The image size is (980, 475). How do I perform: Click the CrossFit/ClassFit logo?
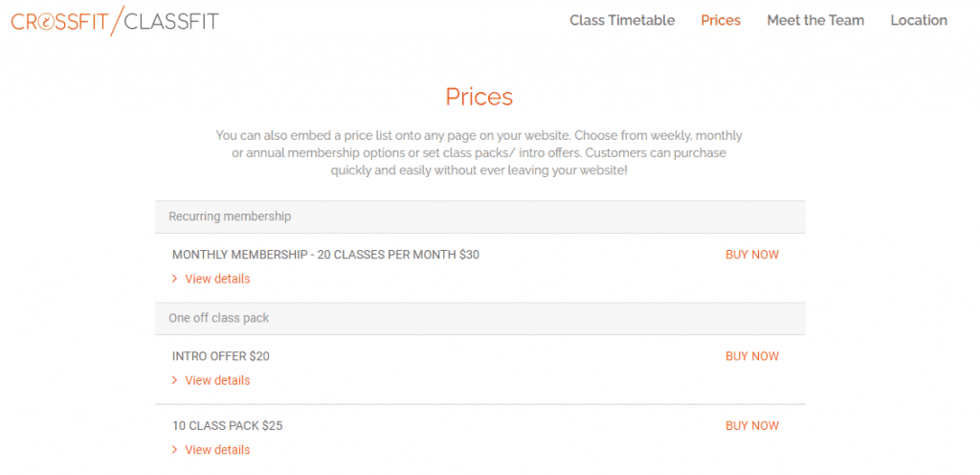(115, 20)
